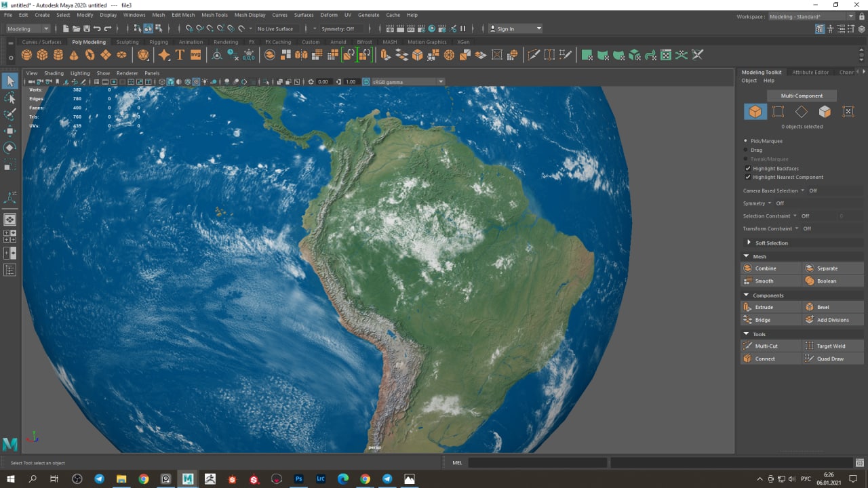Select the Pick/Marquee radio option
Image resolution: width=868 pixels, height=488 pixels.
(747, 141)
